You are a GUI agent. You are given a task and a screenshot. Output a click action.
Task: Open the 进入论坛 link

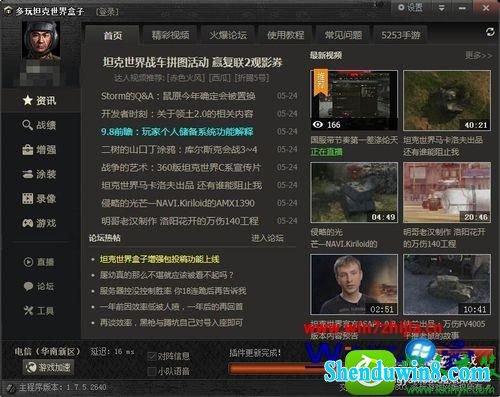267,238
